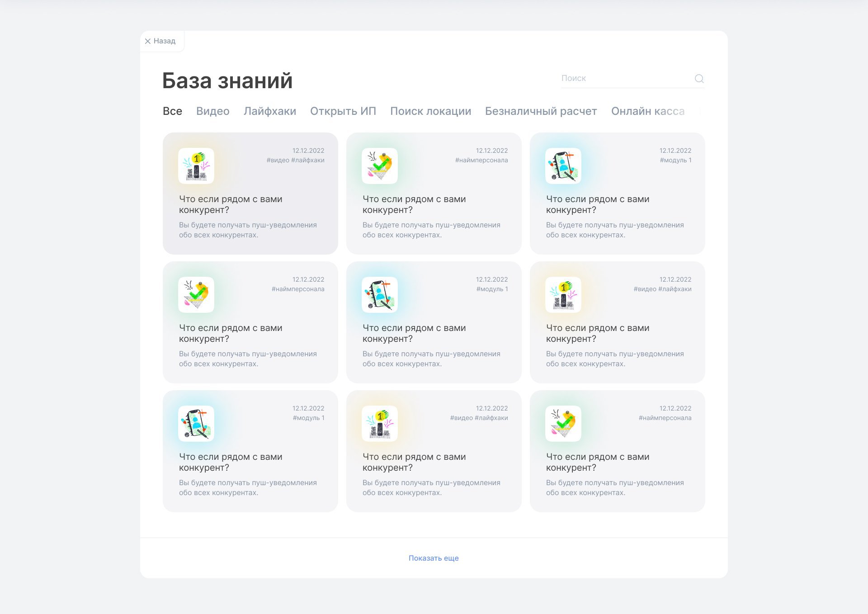Select the Лайфхаки tab
868x614 pixels.
pos(269,111)
